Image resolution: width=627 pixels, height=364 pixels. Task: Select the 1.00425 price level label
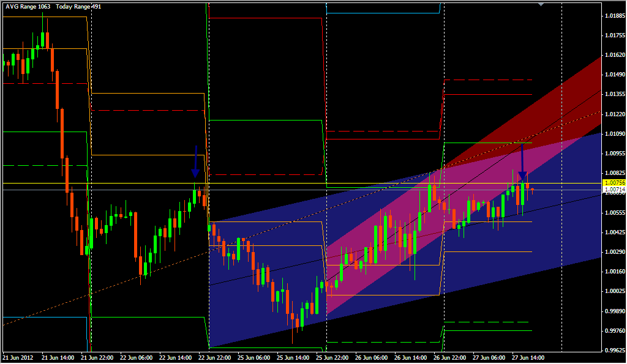tap(615, 232)
